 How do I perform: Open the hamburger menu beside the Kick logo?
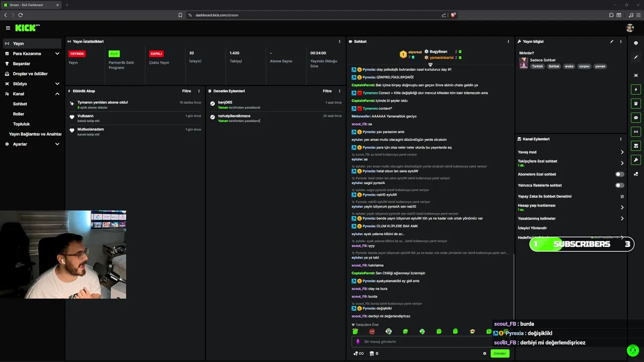click(8, 28)
